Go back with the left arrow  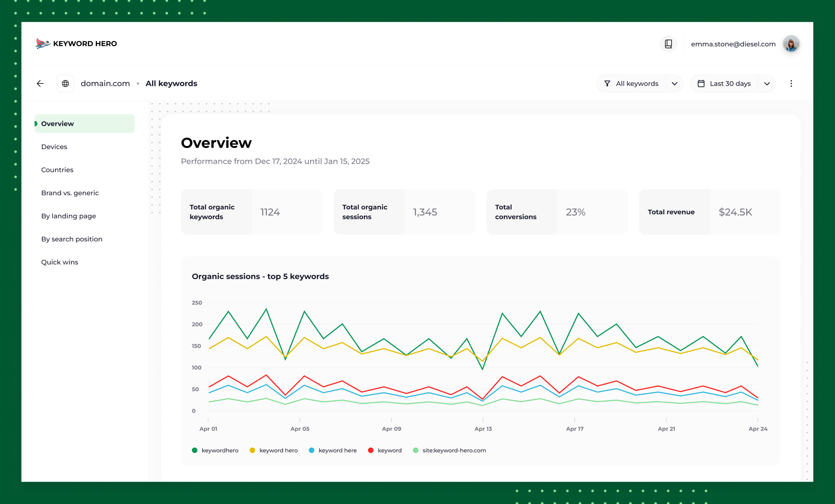[x=40, y=83]
